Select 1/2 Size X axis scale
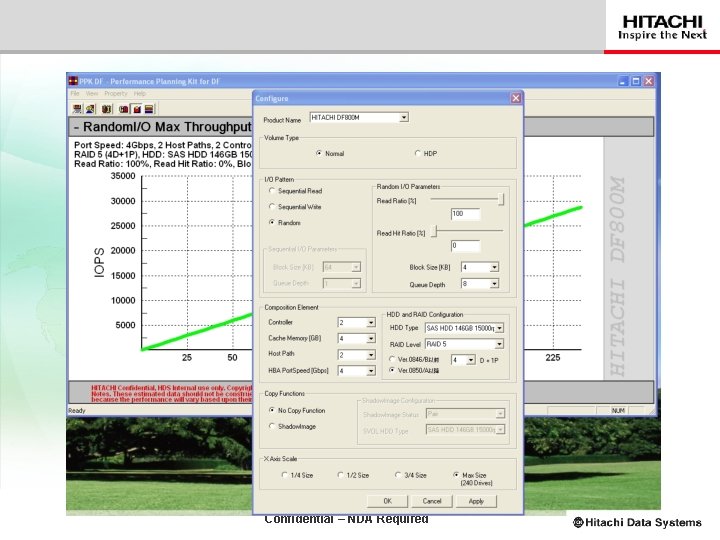The height and width of the screenshot is (540, 720). [x=340, y=475]
